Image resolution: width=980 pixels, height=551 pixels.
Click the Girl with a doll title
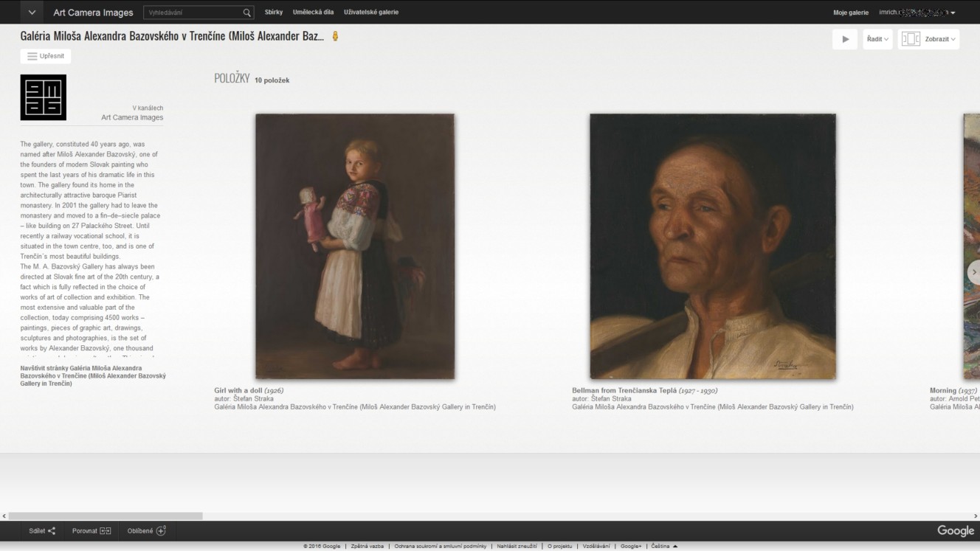click(238, 390)
